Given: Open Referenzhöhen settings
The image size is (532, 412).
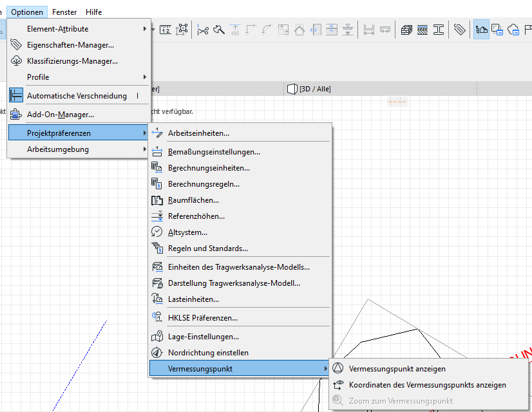Looking at the screenshot, I should point(196,216).
